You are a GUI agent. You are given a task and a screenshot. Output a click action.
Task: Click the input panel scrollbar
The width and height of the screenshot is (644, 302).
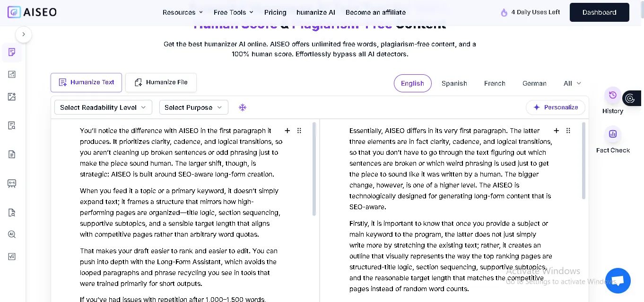[x=314, y=169]
